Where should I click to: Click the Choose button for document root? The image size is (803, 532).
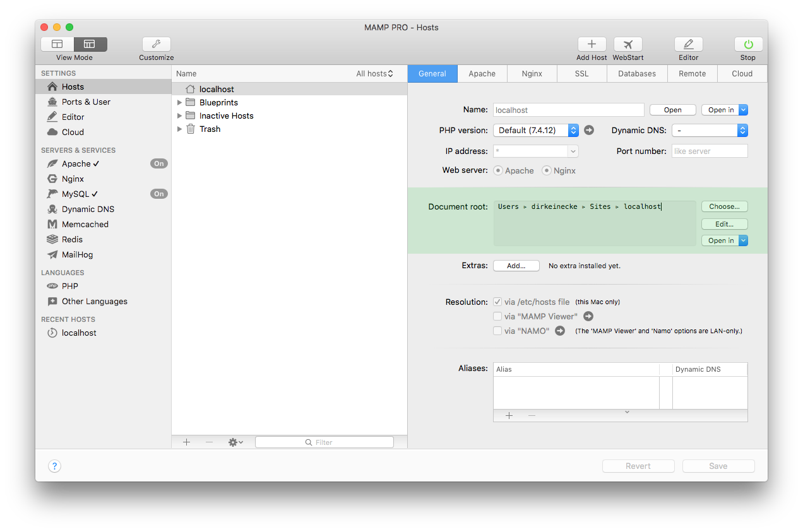point(723,206)
